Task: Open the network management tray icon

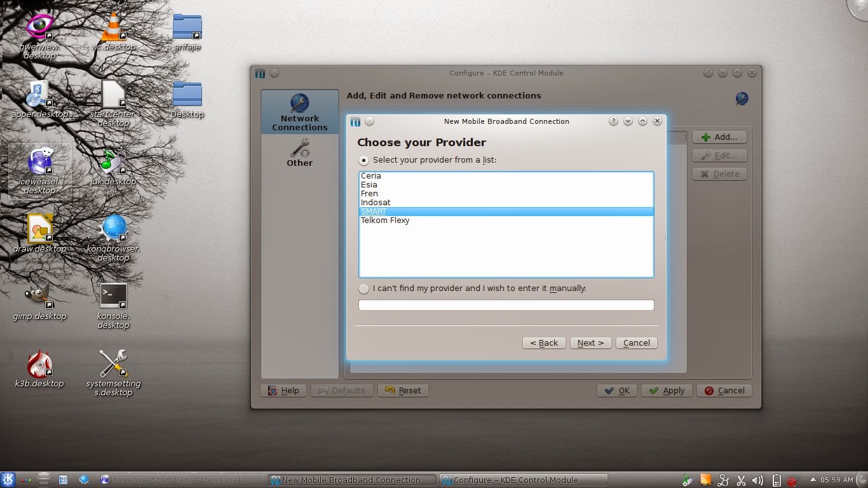Action: click(x=723, y=480)
